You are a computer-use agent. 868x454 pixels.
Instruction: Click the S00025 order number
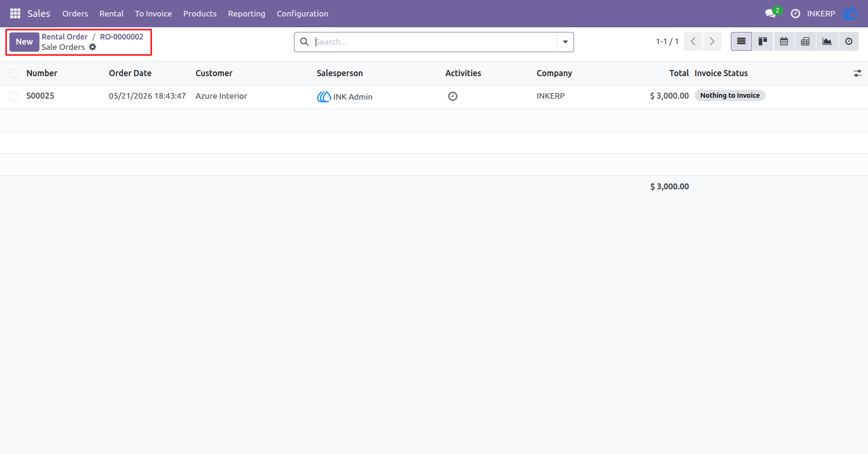click(x=40, y=96)
